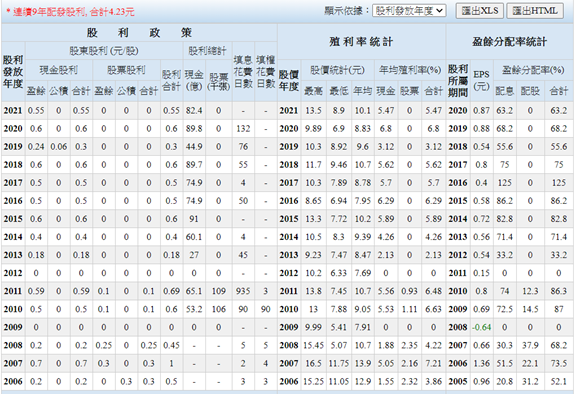This screenshot has height=394, width=576.
Task: Click the 44.9 cash total cell
Action: pos(194,147)
